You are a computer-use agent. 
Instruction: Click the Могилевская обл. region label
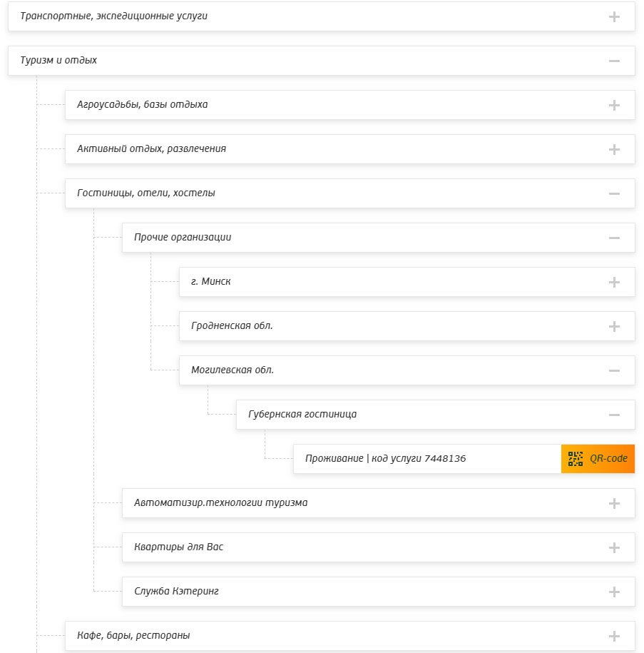click(x=232, y=370)
